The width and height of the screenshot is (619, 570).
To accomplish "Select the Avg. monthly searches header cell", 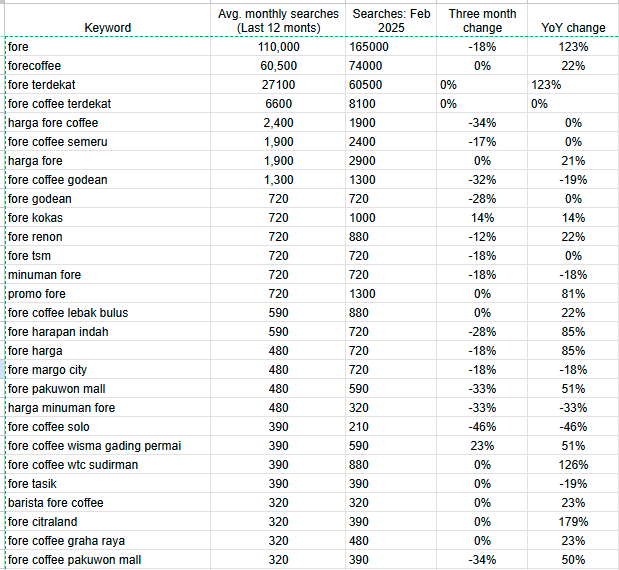I will (x=275, y=20).
